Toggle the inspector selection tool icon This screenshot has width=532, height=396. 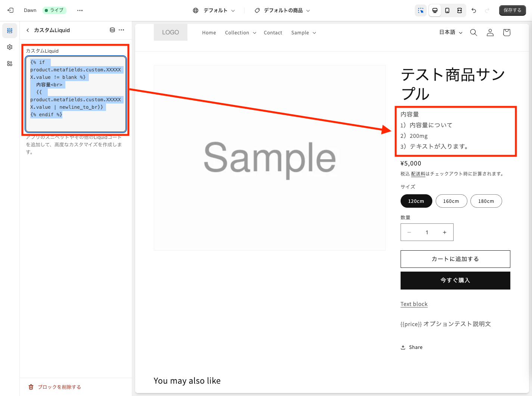pos(421,10)
